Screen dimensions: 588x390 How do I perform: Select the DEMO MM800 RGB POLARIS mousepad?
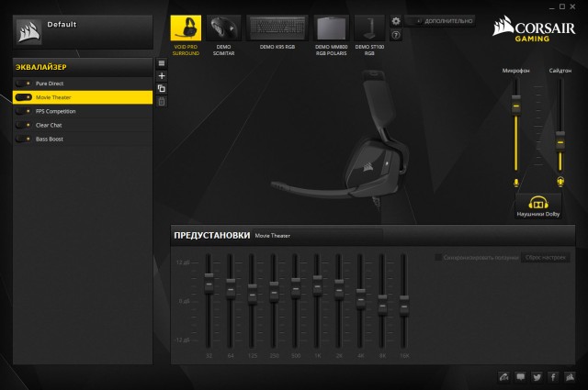click(331, 28)
